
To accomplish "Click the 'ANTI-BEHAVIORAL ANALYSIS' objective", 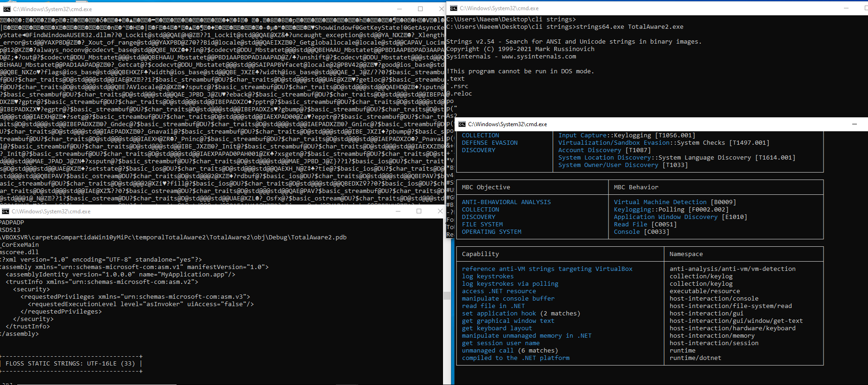I will (x=507, y=202).
